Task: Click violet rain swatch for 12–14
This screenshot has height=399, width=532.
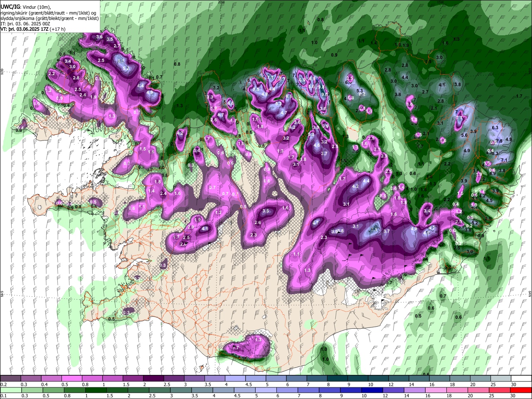Action: point(394,390)
